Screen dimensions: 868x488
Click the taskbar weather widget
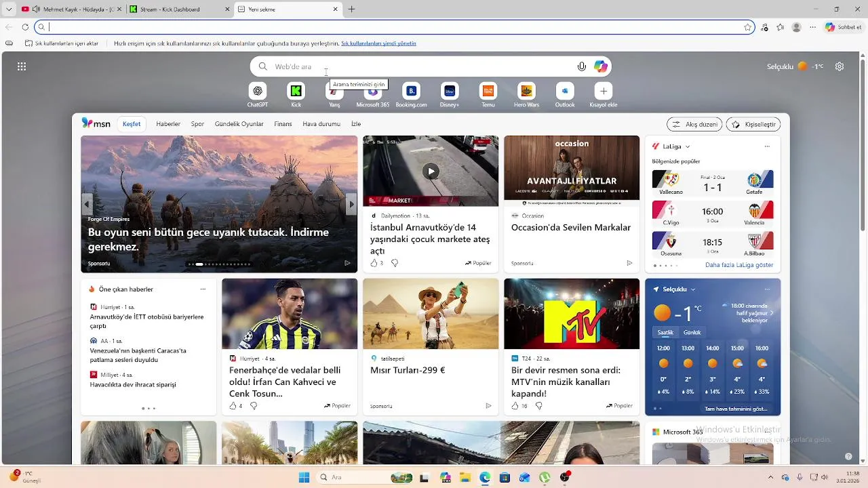pyautogui.click(x=25, y=476)
